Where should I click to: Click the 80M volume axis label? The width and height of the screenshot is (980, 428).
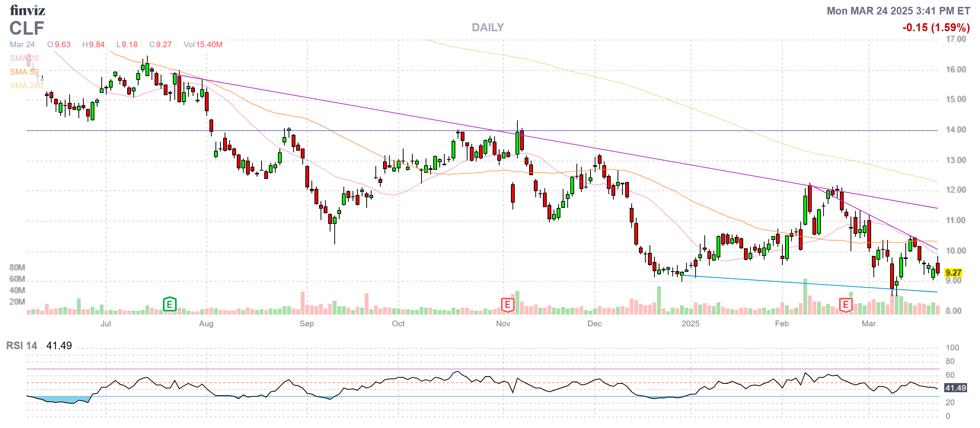(x=17, y=267)
